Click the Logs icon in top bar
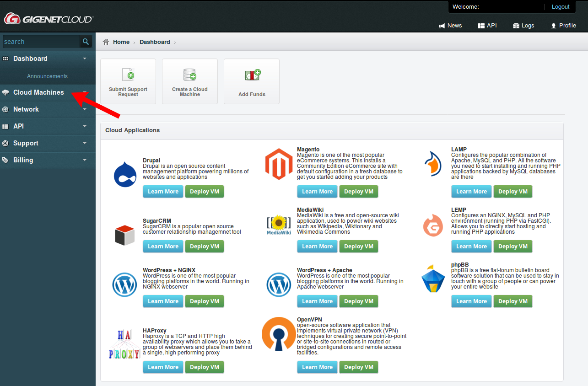 point(516,26)
